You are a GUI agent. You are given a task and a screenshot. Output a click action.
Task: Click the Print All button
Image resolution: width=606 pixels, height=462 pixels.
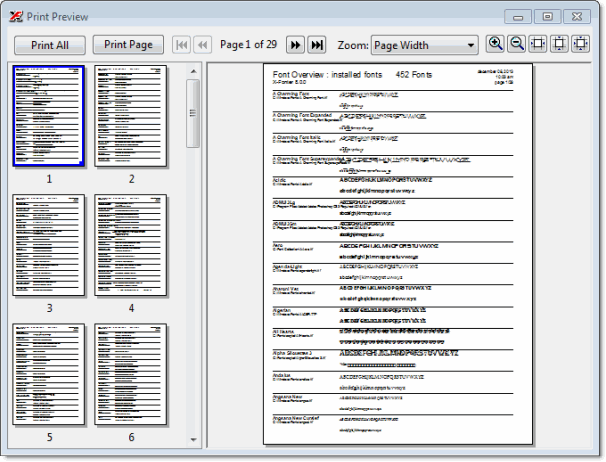(50, 45)
